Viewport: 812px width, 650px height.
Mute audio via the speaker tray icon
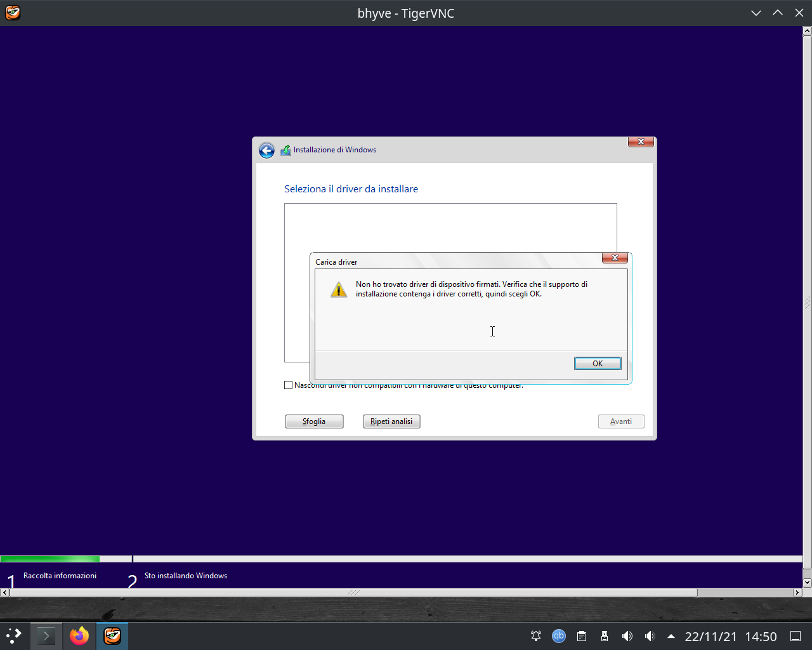tap(627, 636)
